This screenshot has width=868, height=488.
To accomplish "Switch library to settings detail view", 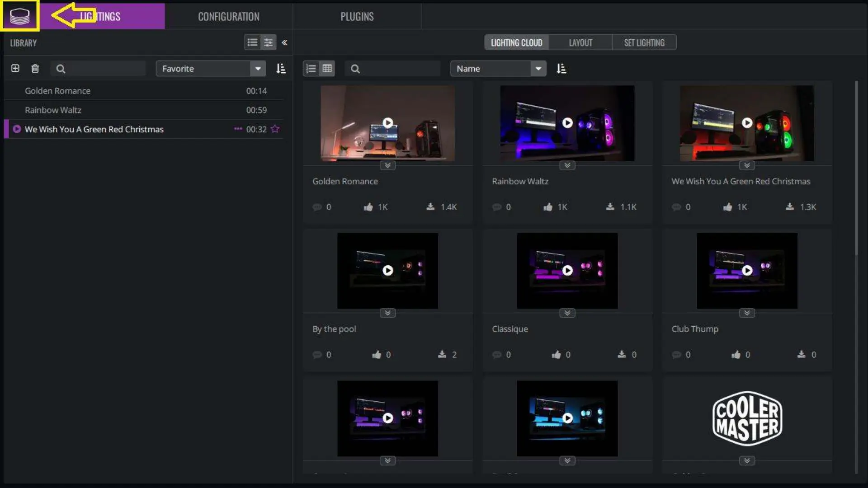I will [x=268, y=42].
